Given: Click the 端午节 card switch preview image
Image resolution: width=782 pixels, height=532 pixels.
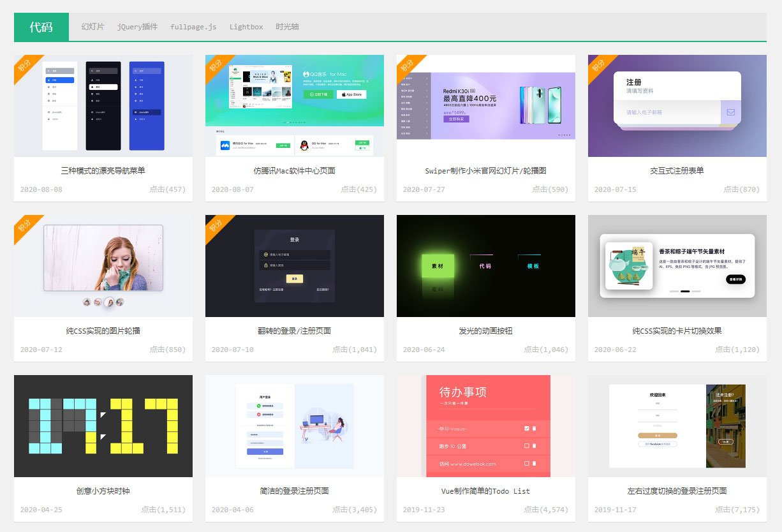Looking at the screenshot, I should click(x=677, y=266).
